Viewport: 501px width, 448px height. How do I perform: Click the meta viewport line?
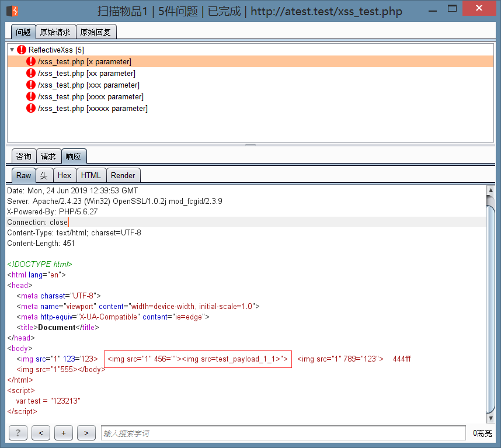click(138, 306)
